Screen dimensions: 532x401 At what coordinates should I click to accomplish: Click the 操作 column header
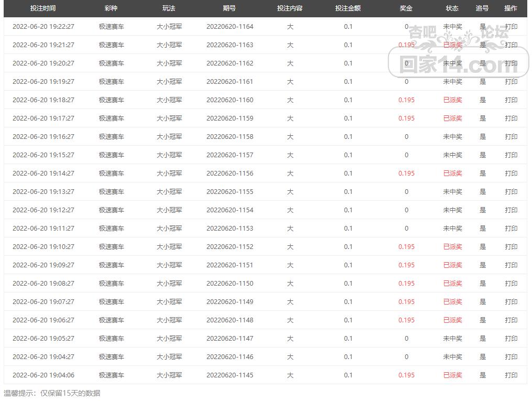click(x=511, y=8)
